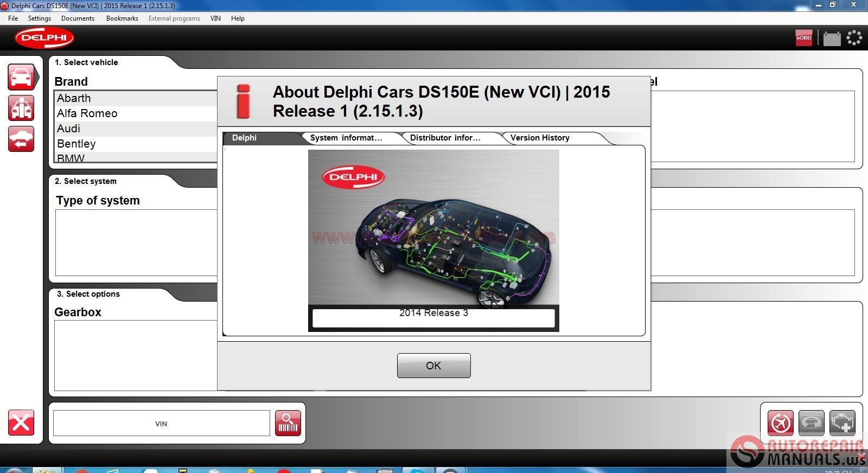
Task: Open the Documents menu
Action: 78,18
